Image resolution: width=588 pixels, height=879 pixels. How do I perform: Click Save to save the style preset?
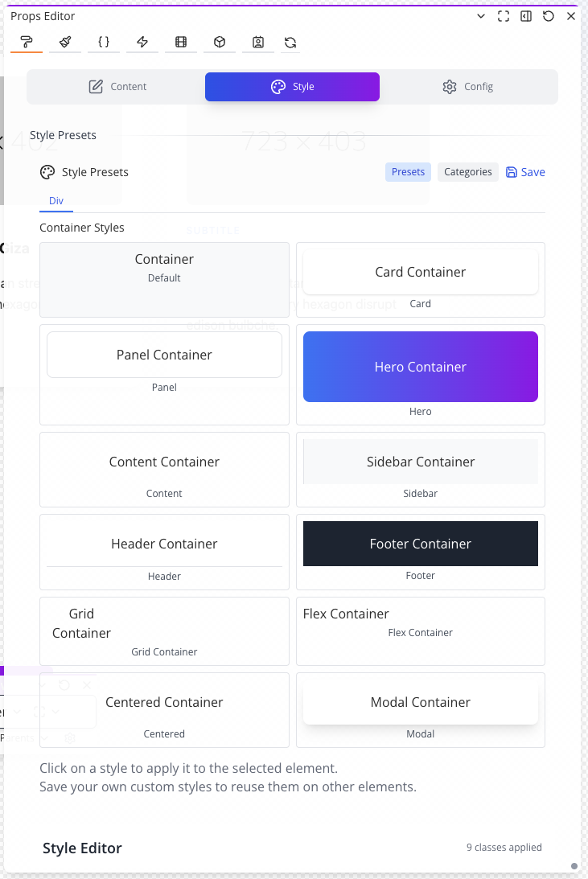click(525, 172)
